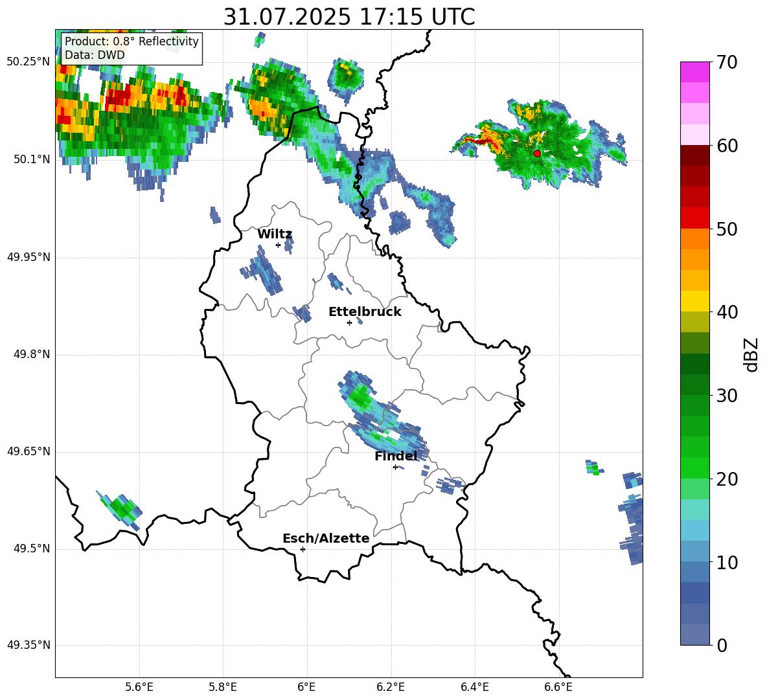This screenshot has height=700, width=767.
Task: Click the colorbar tick label 50
Action: click(x=727, y=229)
